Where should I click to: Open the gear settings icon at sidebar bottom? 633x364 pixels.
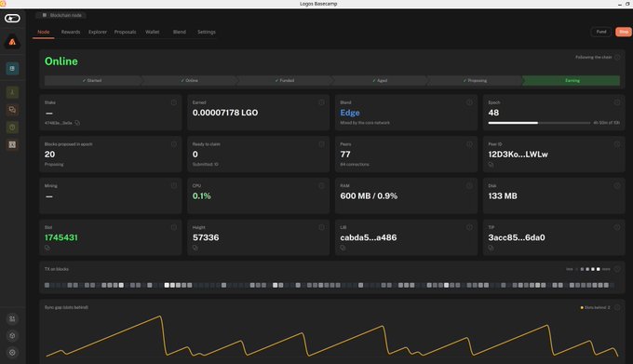click(12, 353)
